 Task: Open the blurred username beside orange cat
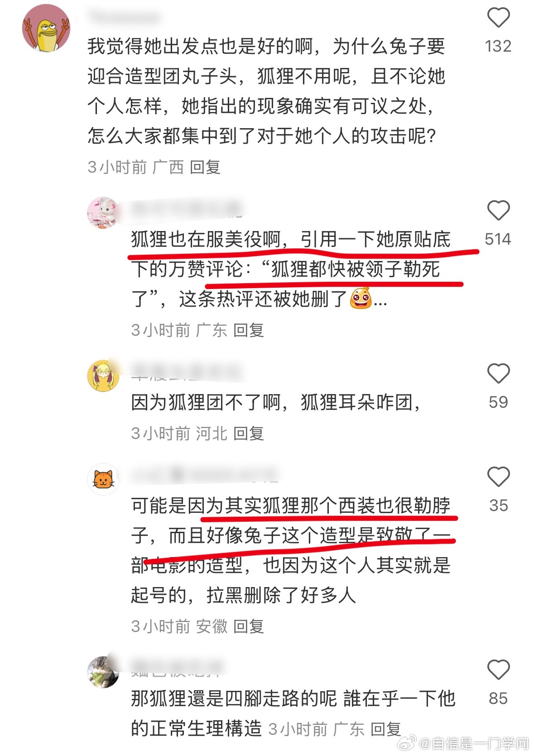click(x=205, y=475)
